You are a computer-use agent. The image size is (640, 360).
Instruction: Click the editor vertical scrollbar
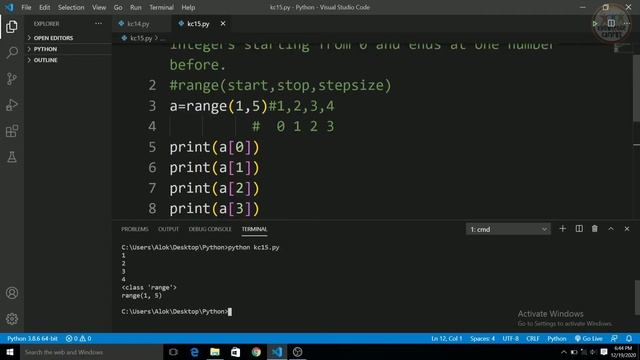tap(636, 88)
